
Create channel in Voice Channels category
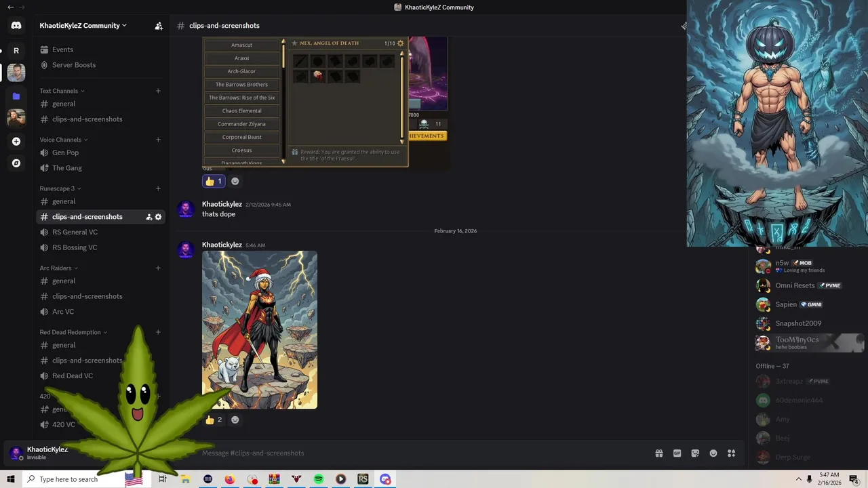158,140
